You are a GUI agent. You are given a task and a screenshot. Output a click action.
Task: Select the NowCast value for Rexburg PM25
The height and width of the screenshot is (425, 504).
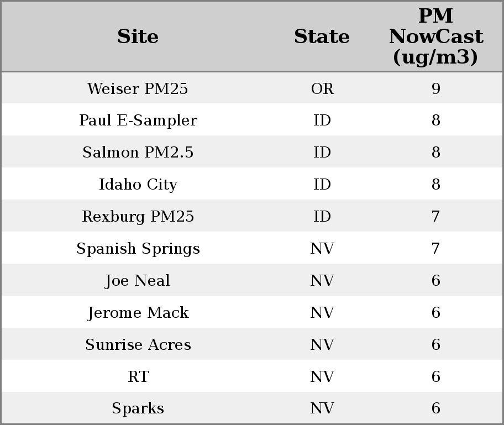pos(435,217)
